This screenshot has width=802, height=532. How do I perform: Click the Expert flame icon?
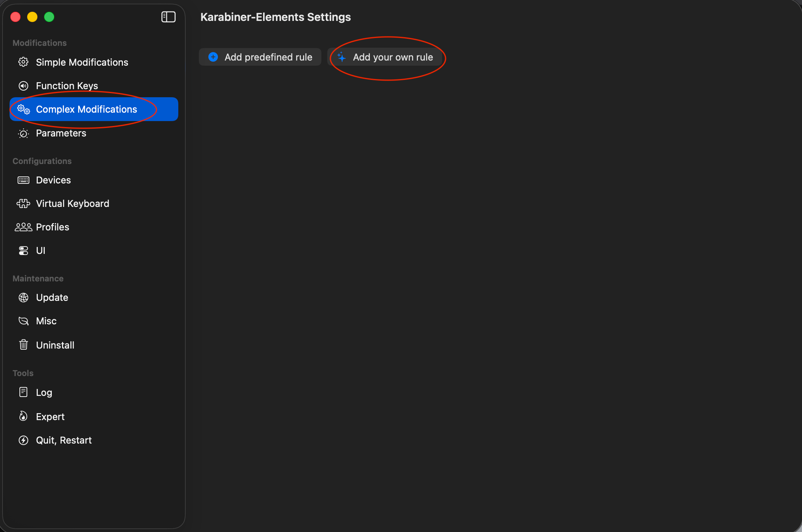coord(23,416)
